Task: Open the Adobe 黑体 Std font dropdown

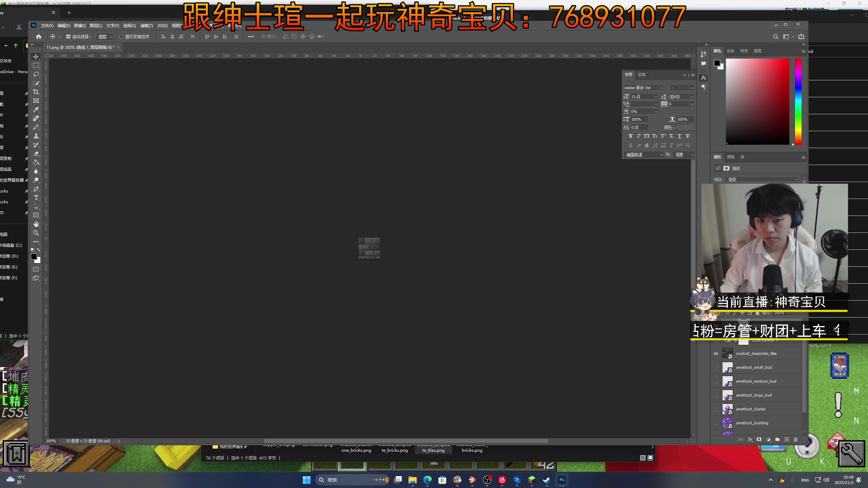Action: tap(661, 88)
